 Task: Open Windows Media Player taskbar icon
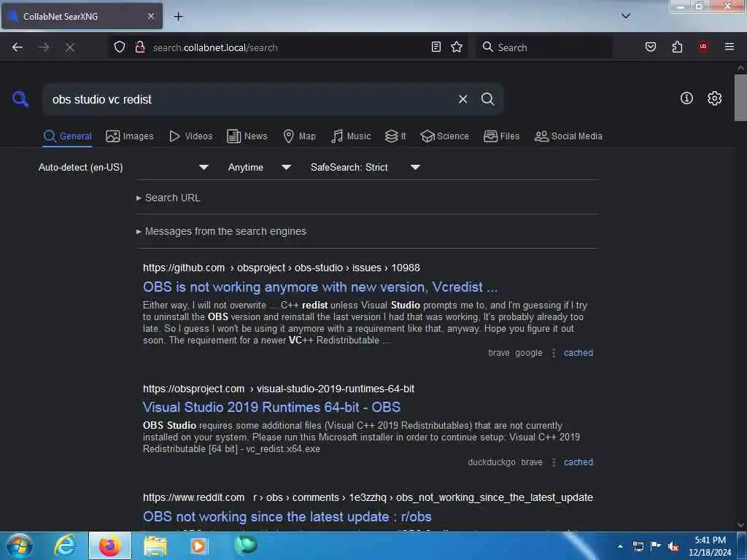click(x=198, y=545)
